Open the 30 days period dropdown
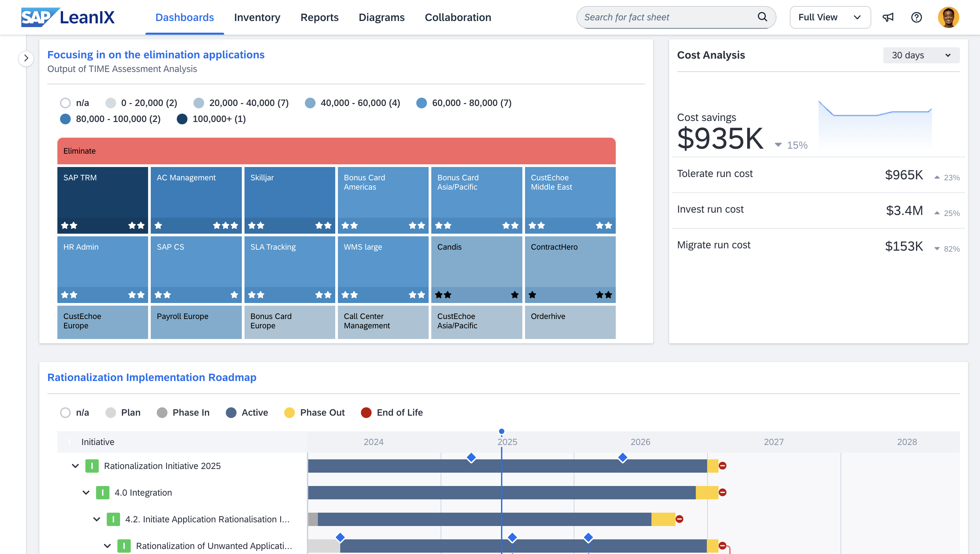Screen dimensions: 980x554 [921, 55]
